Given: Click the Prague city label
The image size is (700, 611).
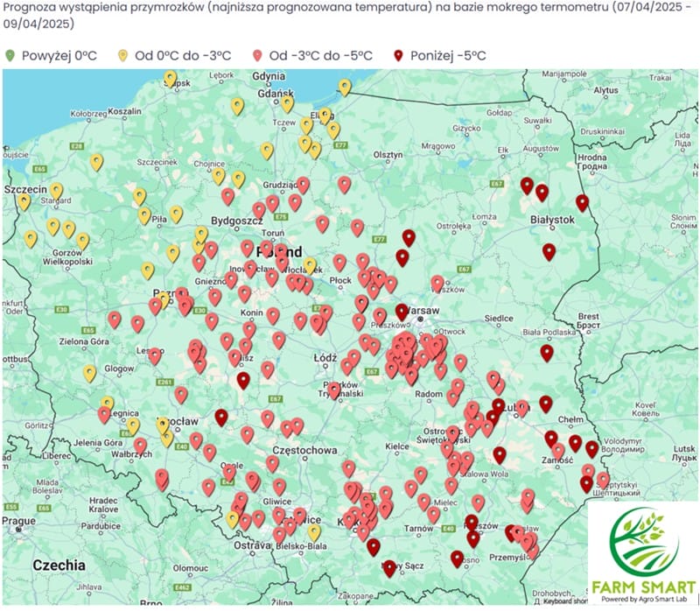Looking at the screenshot, I should (18, 521).
